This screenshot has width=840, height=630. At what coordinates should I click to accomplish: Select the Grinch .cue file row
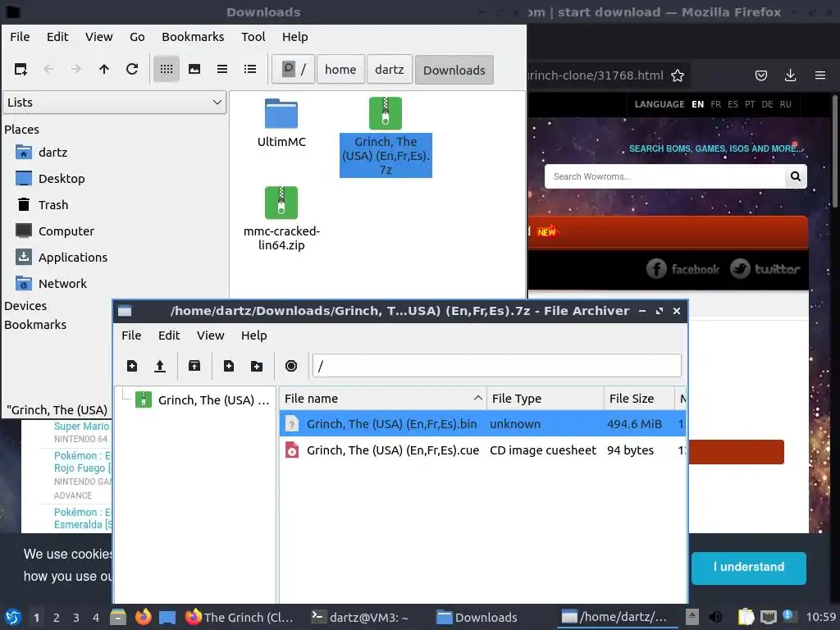pyautogui.click(x=482, y=450)
